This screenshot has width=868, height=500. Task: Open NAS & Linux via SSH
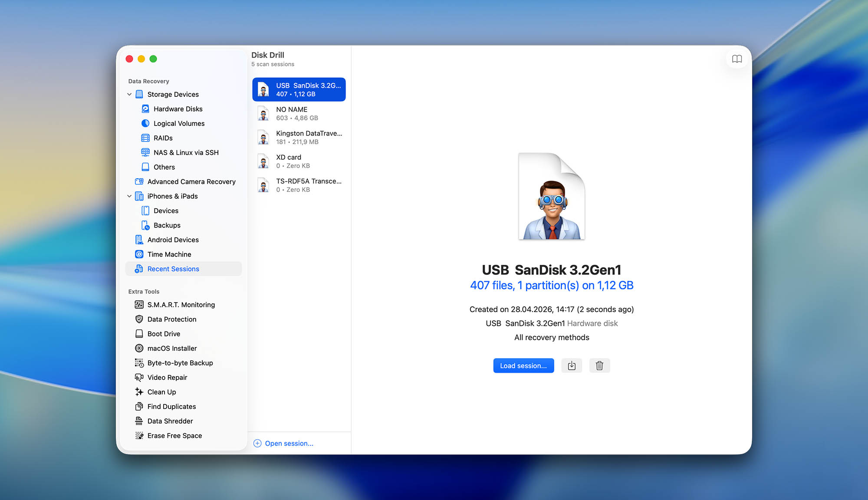186,152
